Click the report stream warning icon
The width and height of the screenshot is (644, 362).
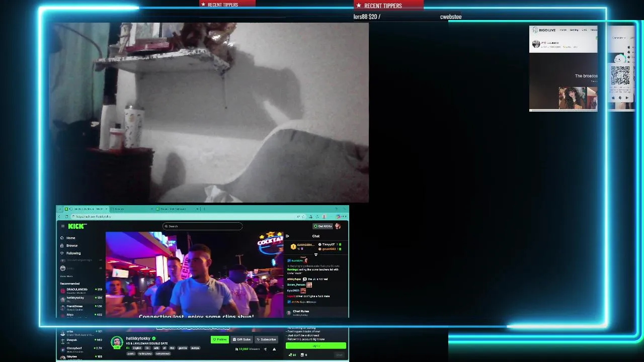pyautogui.click(x=274, y=349)
